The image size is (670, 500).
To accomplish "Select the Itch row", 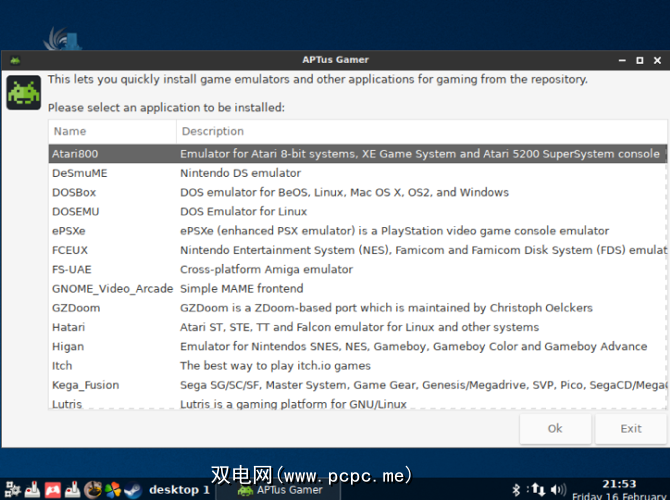I will tap(358, 365).
